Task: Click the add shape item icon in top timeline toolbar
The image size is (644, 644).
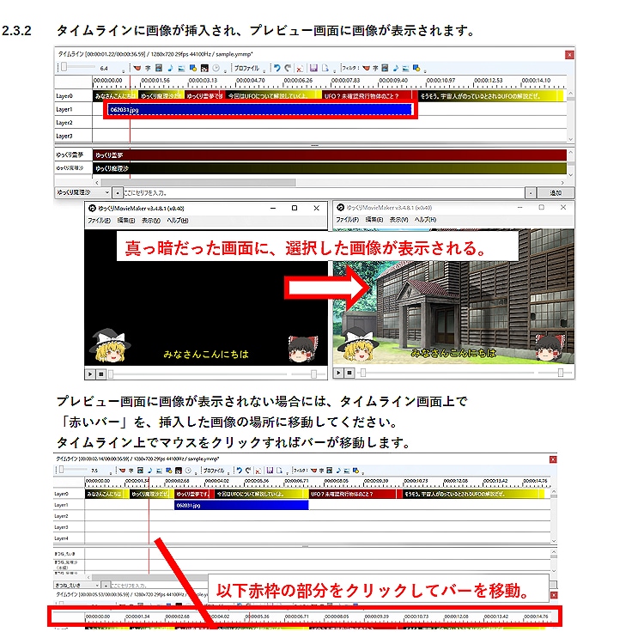Action: coord(192,68)
